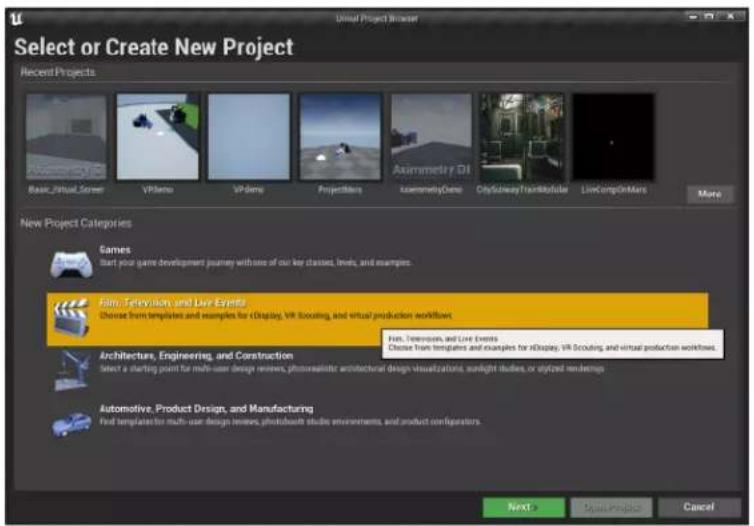The height and width of the screenshot is (526, 754).
Task: Open the Basic_Virtual_Screen project thumbnail
Action: click(66, 137)
